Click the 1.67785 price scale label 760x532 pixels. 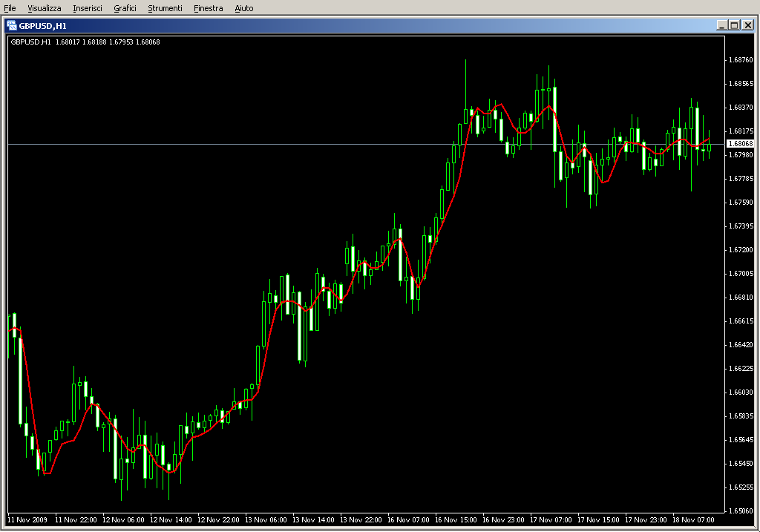(x=741, y=179)
